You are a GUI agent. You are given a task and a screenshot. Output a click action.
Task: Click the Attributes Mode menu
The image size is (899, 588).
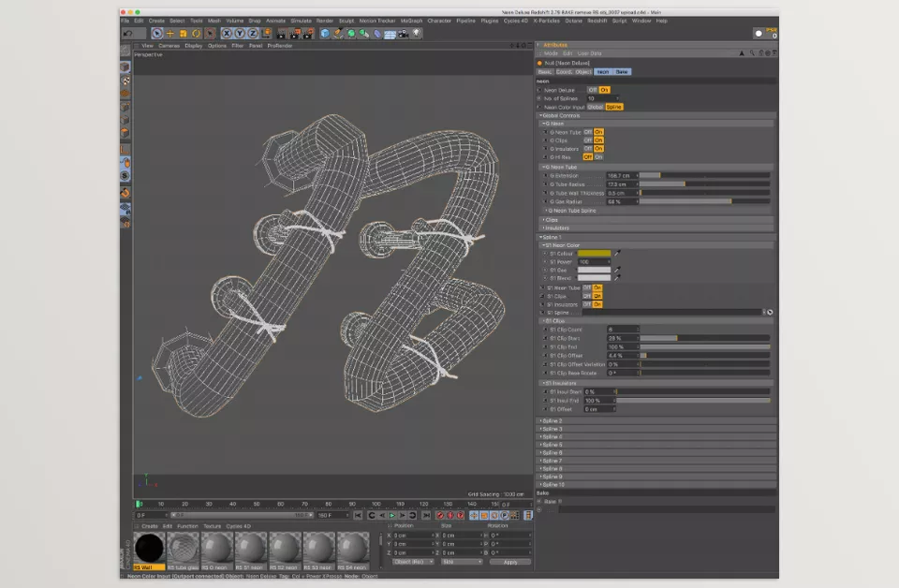tap(551, 53)
